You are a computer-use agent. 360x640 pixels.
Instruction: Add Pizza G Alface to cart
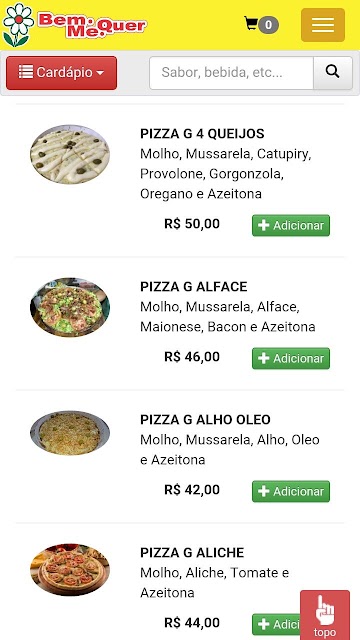click(291, 358)
